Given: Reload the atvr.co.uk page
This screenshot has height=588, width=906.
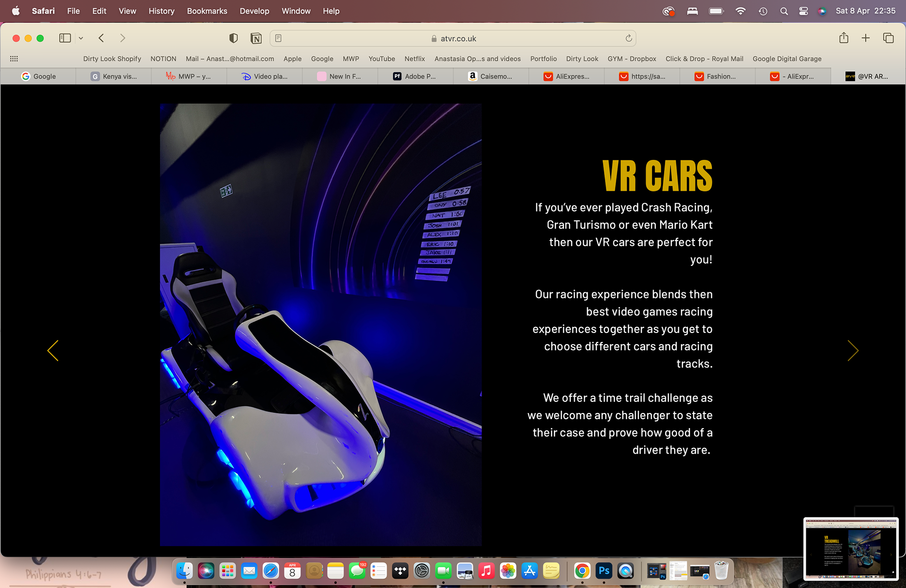Looking at the screenshot, I should pyautogui.click(x=629, y=38).
